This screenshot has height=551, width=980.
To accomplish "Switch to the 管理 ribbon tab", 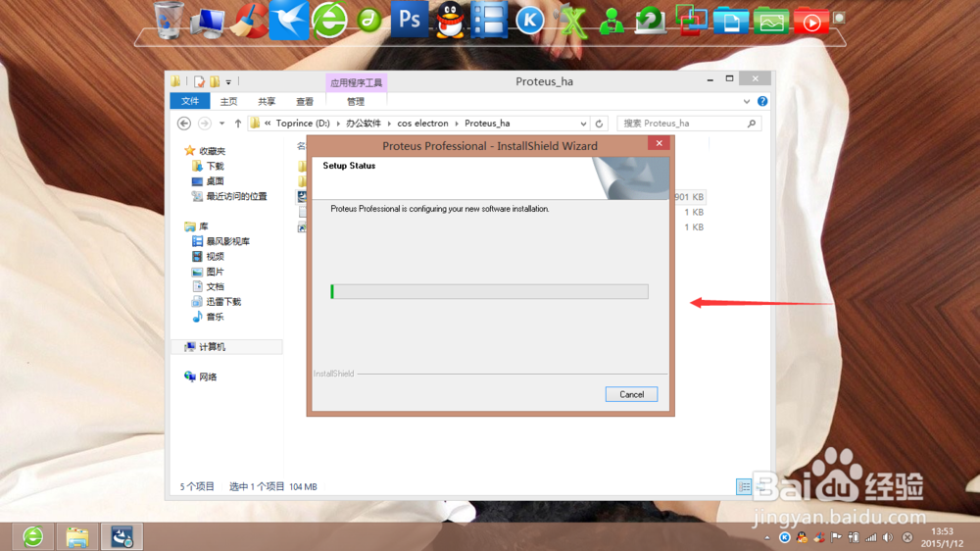I will pyautogui.click(x=356, y=101).
